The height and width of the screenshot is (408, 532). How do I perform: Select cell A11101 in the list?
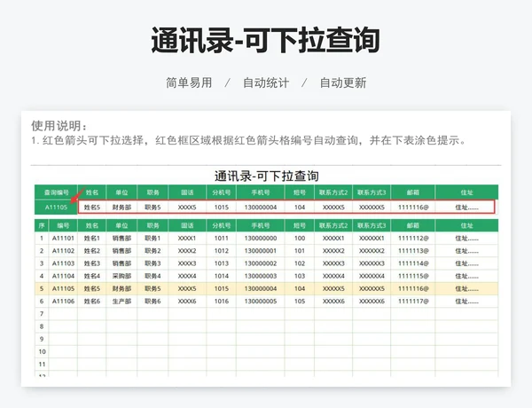(63, 239)
